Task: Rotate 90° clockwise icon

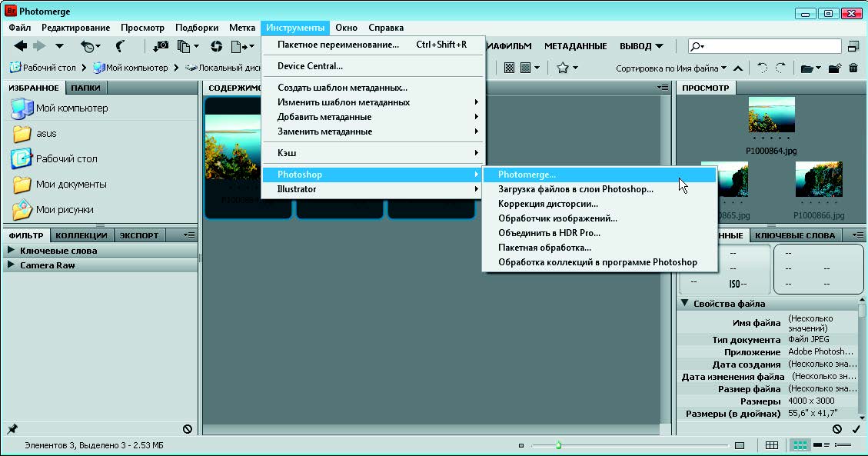Action: coord(781,68)
